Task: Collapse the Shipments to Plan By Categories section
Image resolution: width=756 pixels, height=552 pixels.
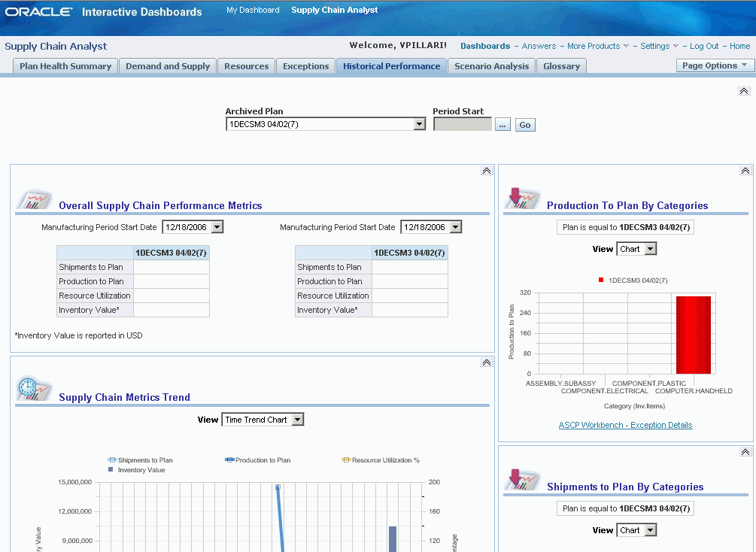Action: (745, 452)
